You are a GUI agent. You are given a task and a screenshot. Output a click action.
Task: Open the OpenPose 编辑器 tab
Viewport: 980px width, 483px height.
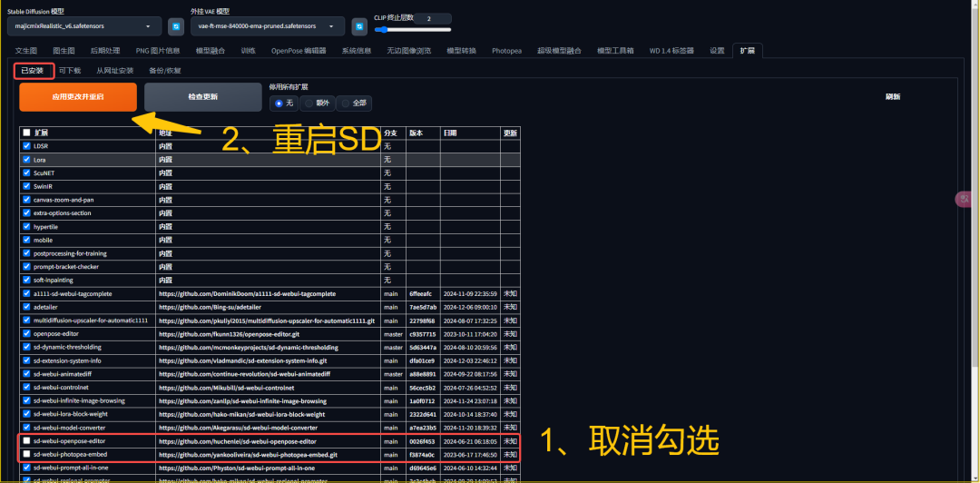click(x=299, y=51)
